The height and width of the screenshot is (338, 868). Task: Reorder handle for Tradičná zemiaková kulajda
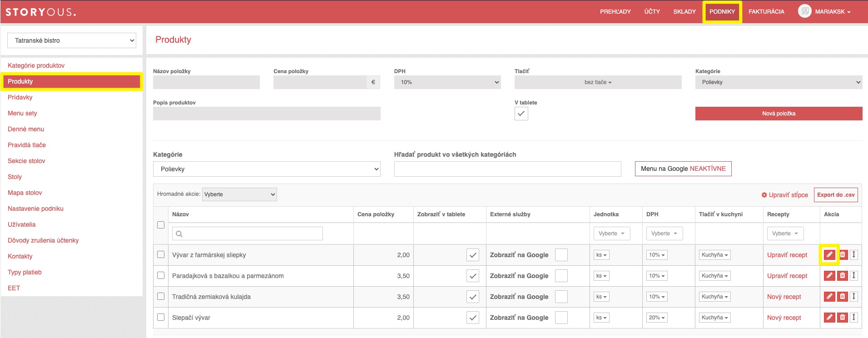click(x=854, y=296)
